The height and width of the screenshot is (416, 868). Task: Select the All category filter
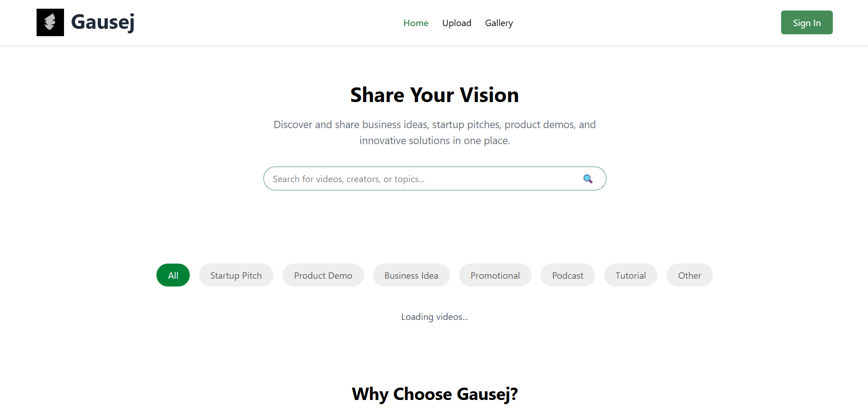173,276
